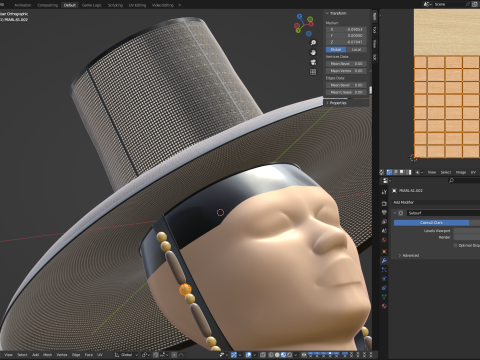Select UV edge select mode icon
The image size is (480, 360).
point(395,172)
